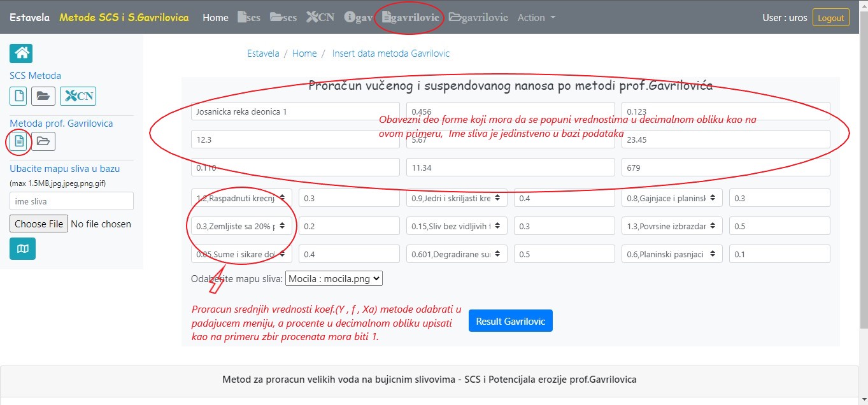Open new SCS document icon in sidebar

pos(19,96)
